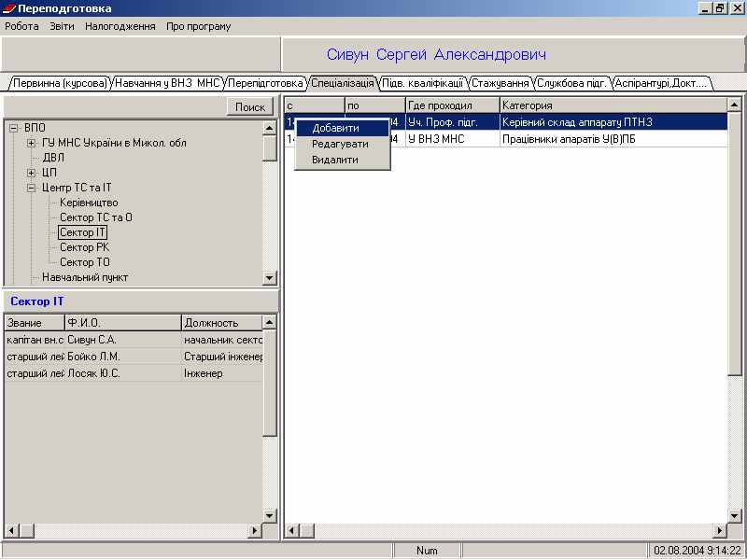Screen dimensions: 747x560
Task: Click employee list scroll down arrow
Action: [x=270, y=516]
